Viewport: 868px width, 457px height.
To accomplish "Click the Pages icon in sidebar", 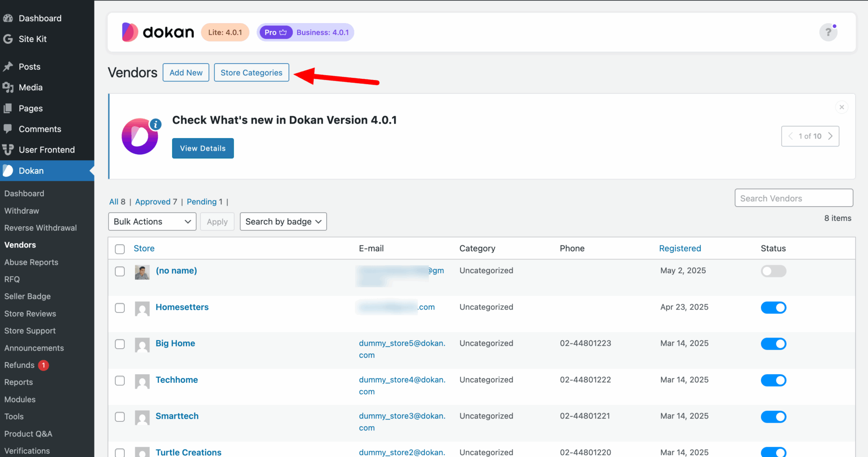I will pyautogui.click(x=8, y=109).
